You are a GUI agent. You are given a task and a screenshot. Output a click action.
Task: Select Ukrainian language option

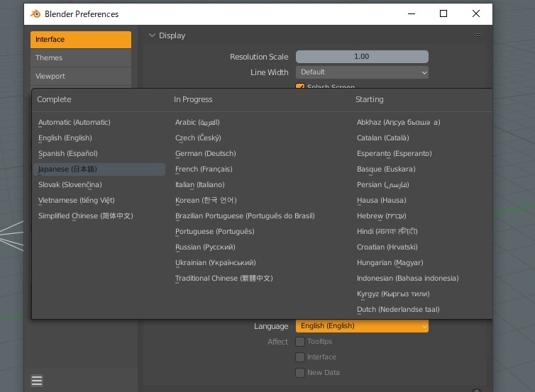click(215, 263)
